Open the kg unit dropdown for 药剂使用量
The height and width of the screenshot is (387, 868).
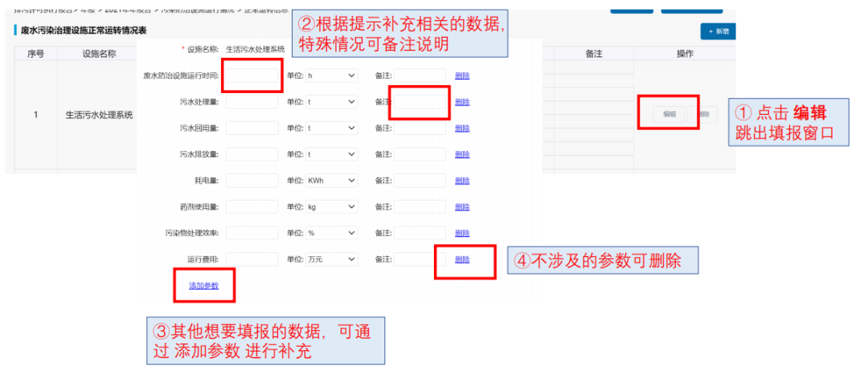coord(332,207)
